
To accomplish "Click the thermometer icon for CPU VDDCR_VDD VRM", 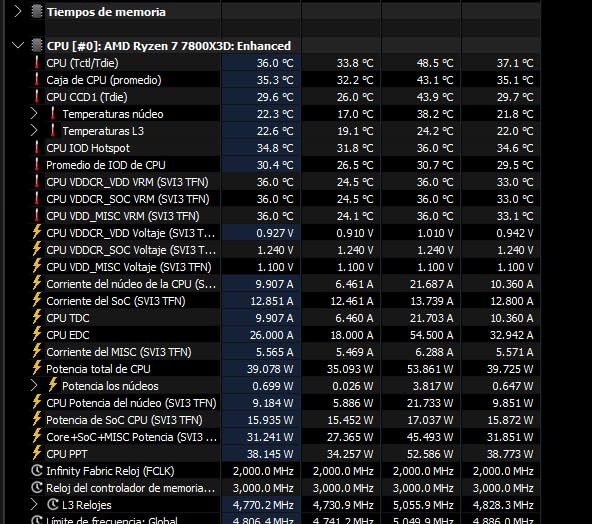I will 37,182.
